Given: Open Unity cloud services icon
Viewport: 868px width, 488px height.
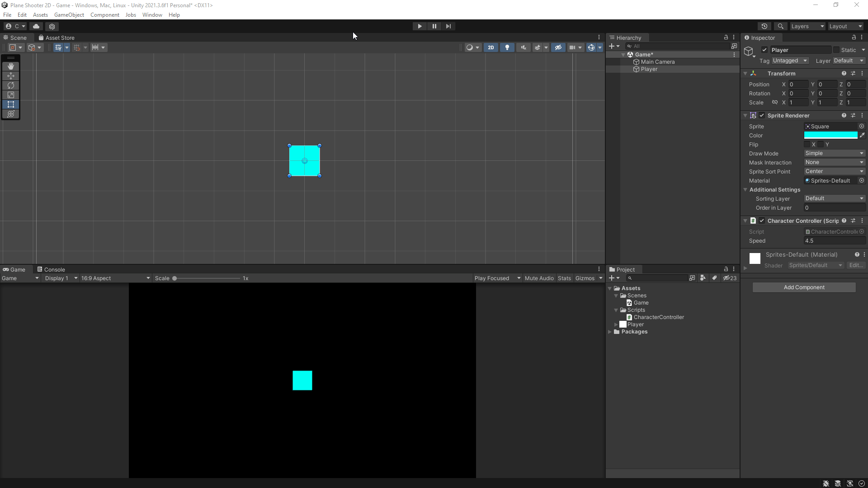Looking at the screenshot, I should 36,26.
